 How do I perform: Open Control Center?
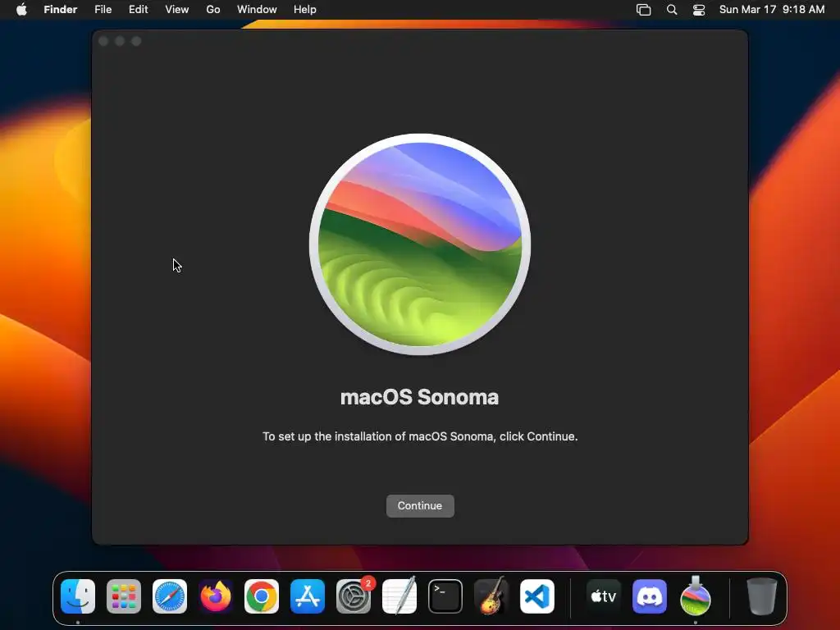point(699,10)
